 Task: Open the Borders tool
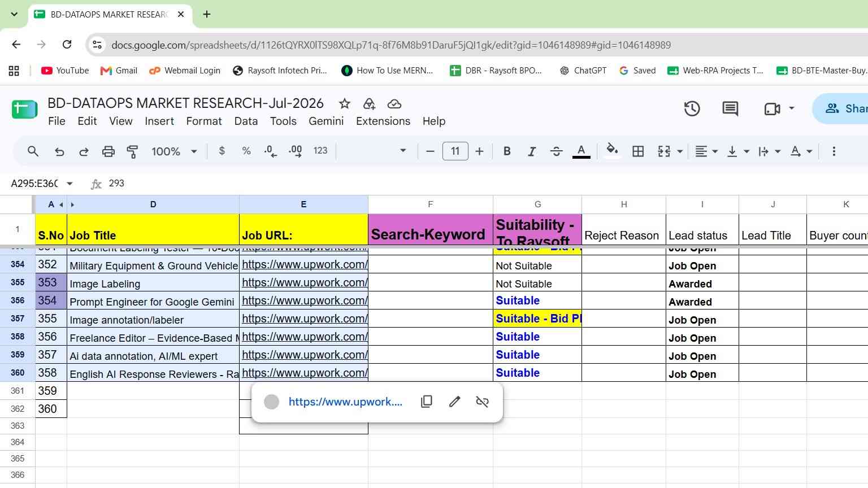[638, 151]
